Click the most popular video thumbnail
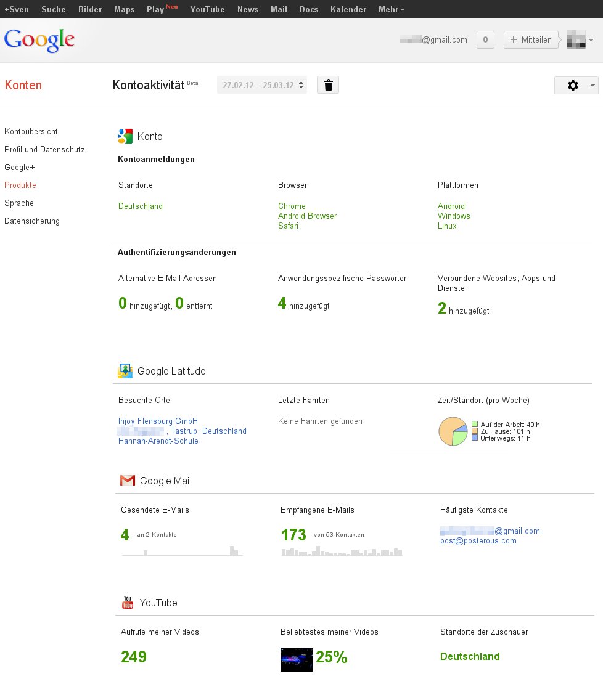The image size is (603, 700). [296, 659]
